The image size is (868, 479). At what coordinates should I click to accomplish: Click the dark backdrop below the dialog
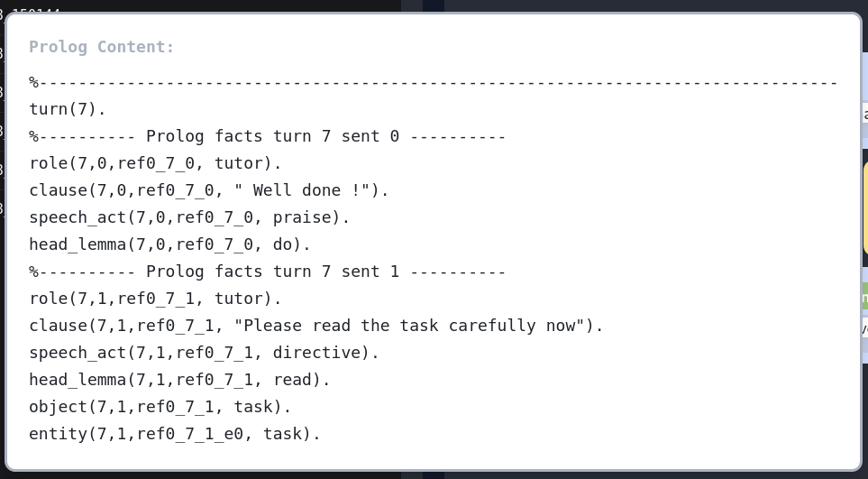pos(225,474)
